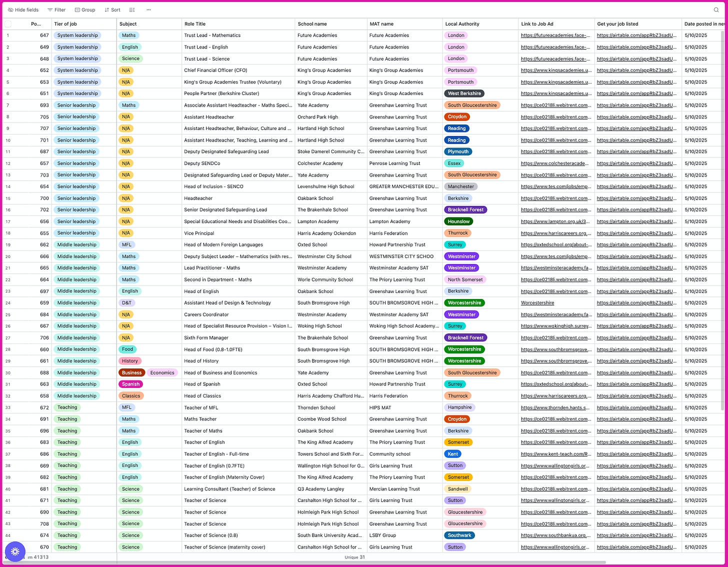This screenshot has height=567, width=728.
Task: Select 'Head of Modern Foreign Languages' cell
Action: 238,245
